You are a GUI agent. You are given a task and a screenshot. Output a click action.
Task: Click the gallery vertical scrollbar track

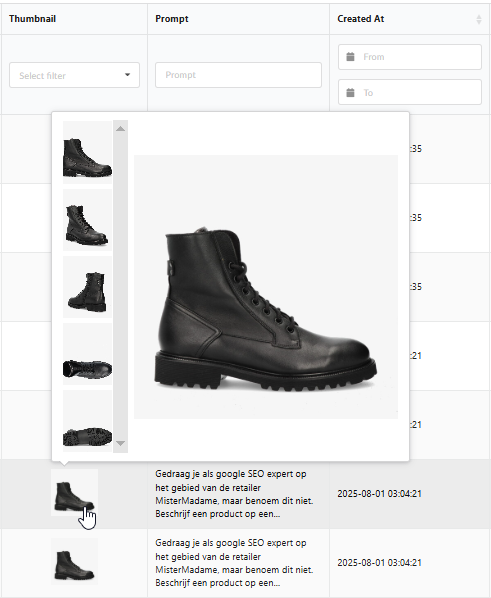pyautogui.click(x=121, y=286)
